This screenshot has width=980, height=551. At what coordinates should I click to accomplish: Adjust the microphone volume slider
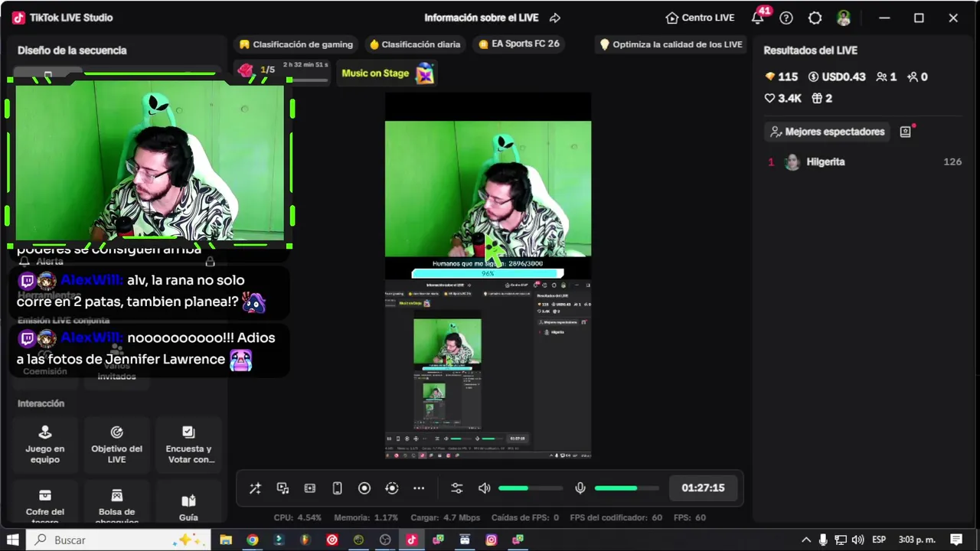[x=626, y=488]
